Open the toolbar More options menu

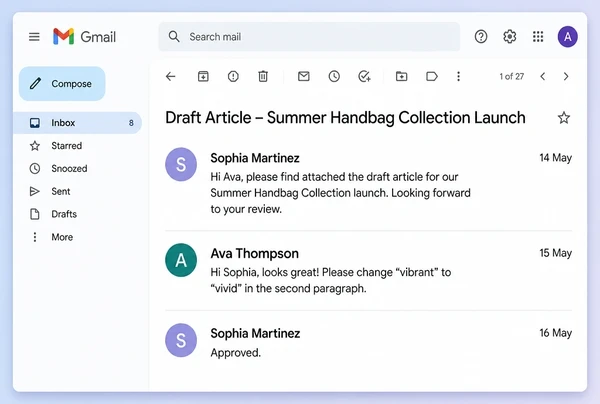click(x=458, y=77)
